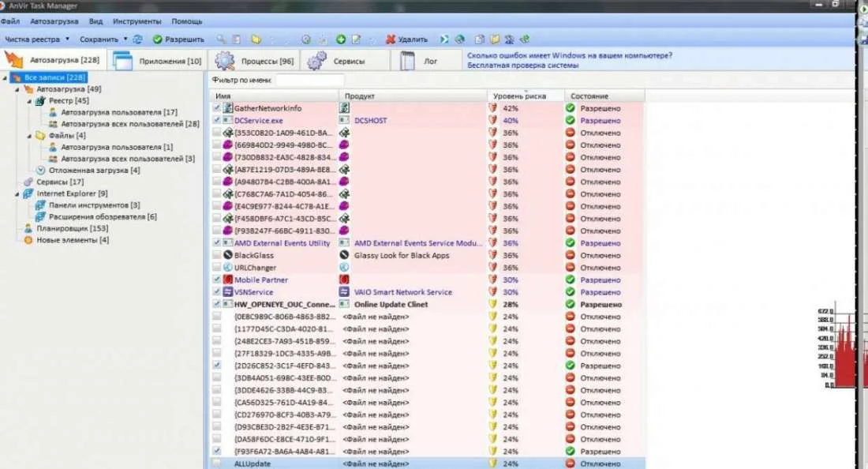Sort by the Продукт column header
The image size is (868, 469).
pos(413,96)
